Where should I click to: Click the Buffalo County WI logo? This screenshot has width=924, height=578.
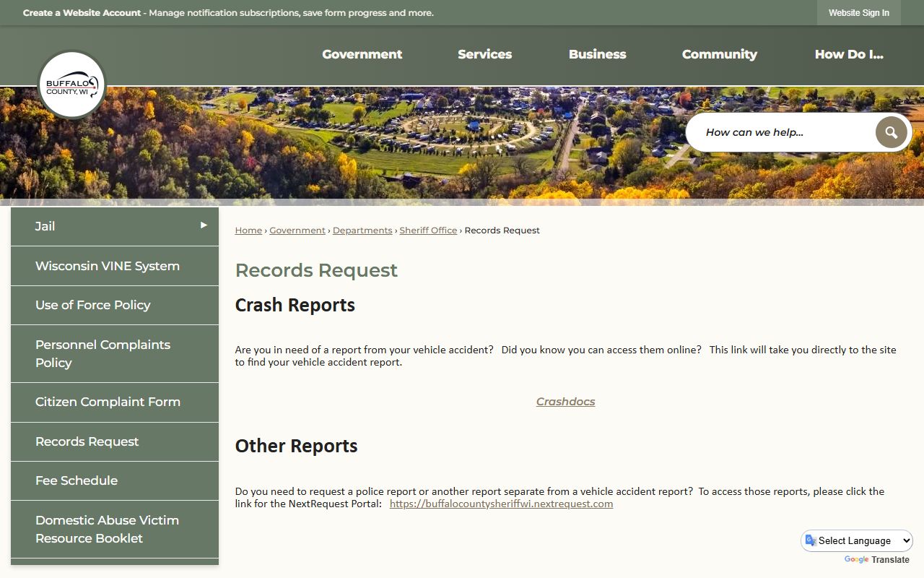[x=71, y=85]
